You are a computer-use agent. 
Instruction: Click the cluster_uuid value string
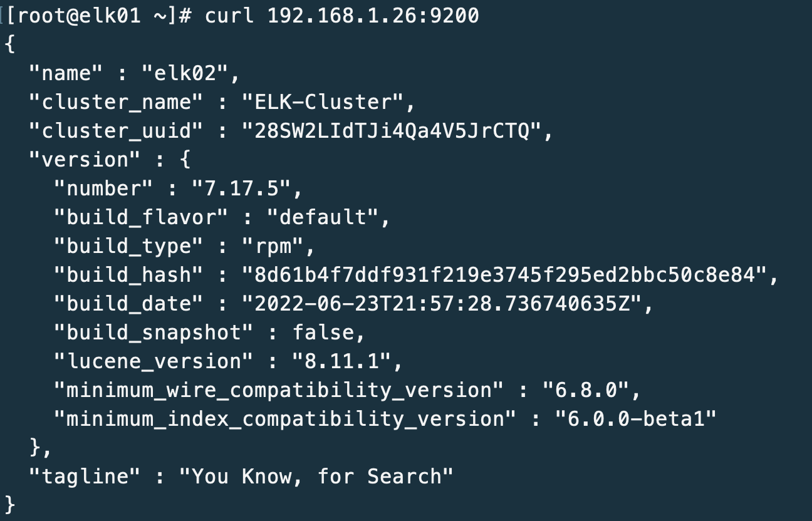[x=391, y=131]
